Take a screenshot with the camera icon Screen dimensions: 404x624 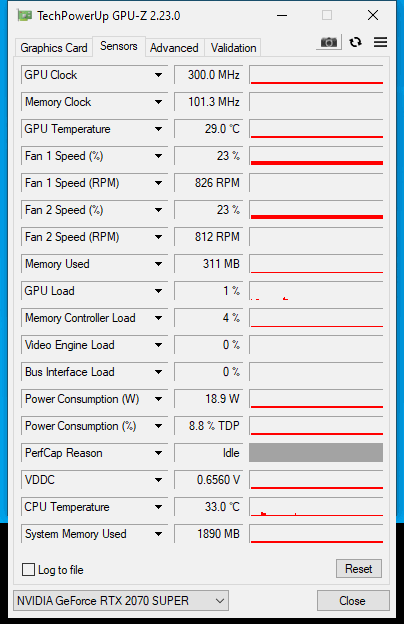tap(329, 42)
